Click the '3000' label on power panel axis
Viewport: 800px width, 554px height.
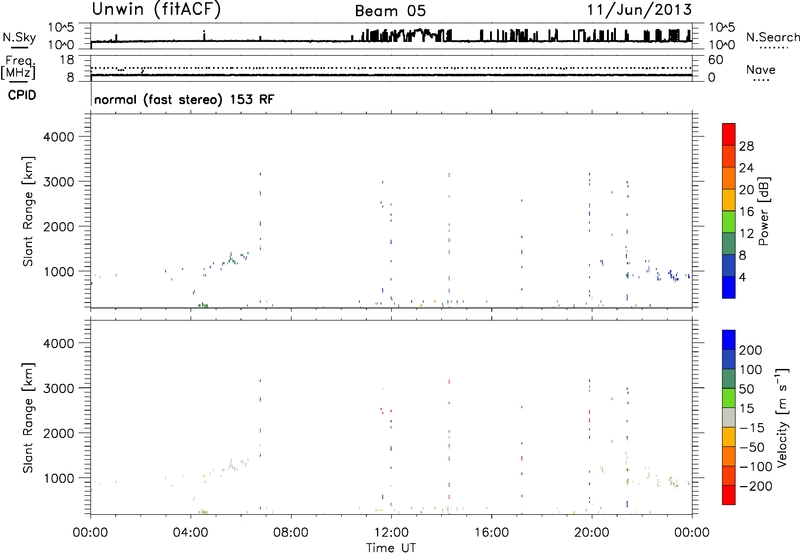click(x=58, y=182)
